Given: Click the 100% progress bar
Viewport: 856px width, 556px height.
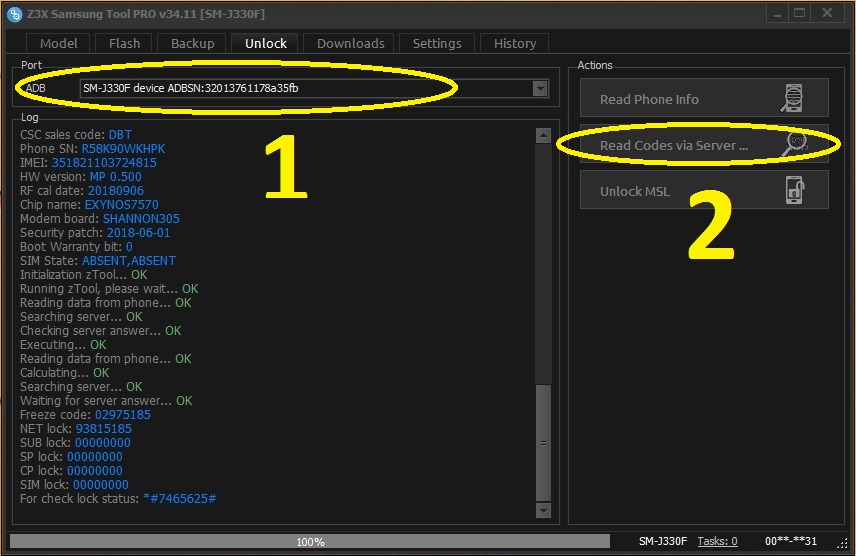Looking at the screenshot, I should 310,541.
